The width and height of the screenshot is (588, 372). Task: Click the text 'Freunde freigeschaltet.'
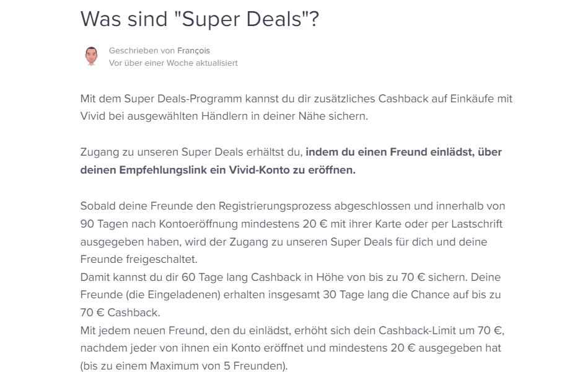tap(139, 259)
